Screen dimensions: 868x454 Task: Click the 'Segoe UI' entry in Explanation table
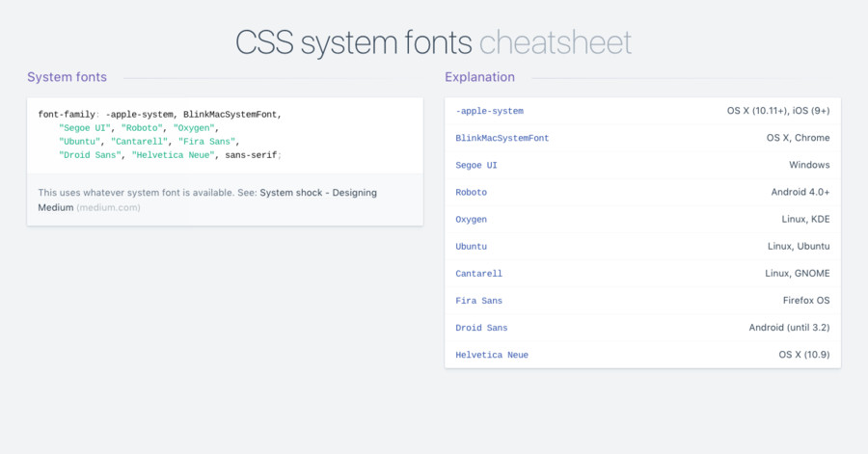pos(476,166)
